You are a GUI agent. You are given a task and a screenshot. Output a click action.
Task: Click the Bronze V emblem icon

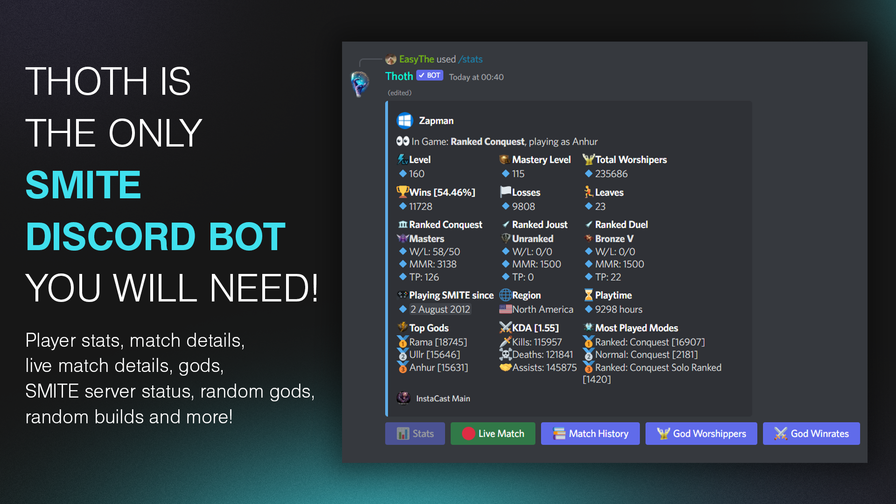[589, 238]
